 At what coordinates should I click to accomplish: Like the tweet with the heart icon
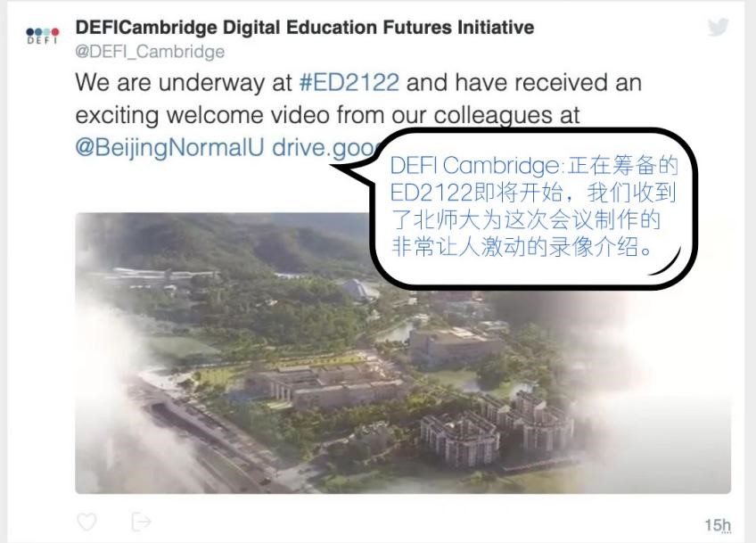[x=86, y=522]
